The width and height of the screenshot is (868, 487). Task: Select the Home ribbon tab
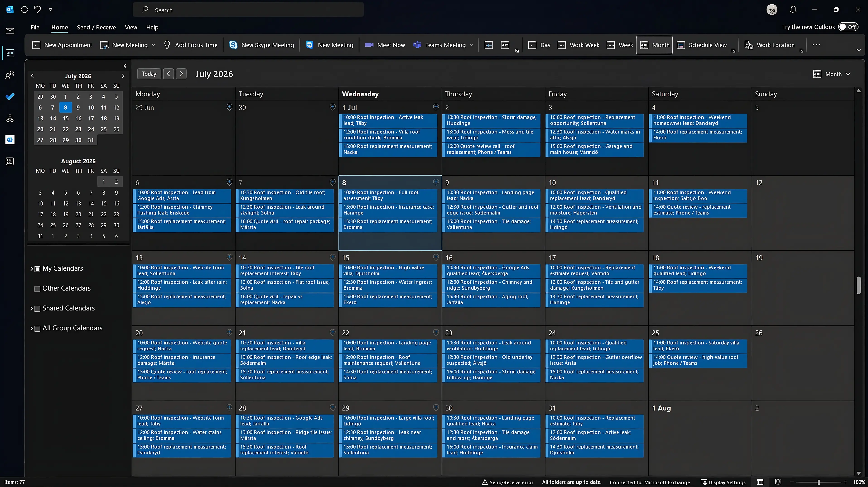pos(60,27)
